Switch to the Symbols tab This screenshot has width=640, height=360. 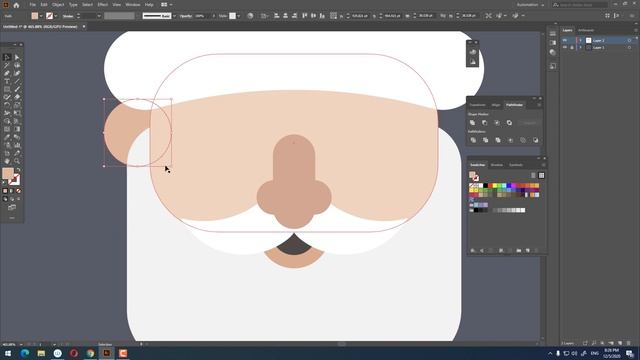pos(516,165)
